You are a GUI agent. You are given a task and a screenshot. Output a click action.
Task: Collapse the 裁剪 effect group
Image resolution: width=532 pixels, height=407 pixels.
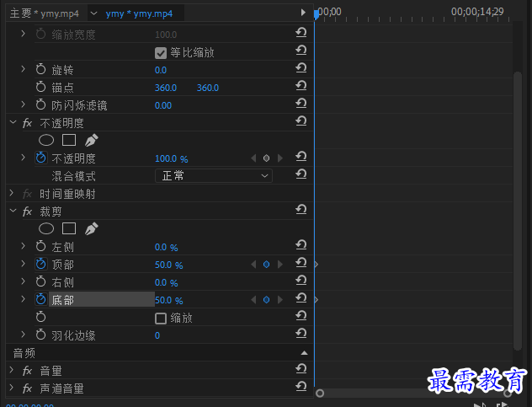click(13, 211)
